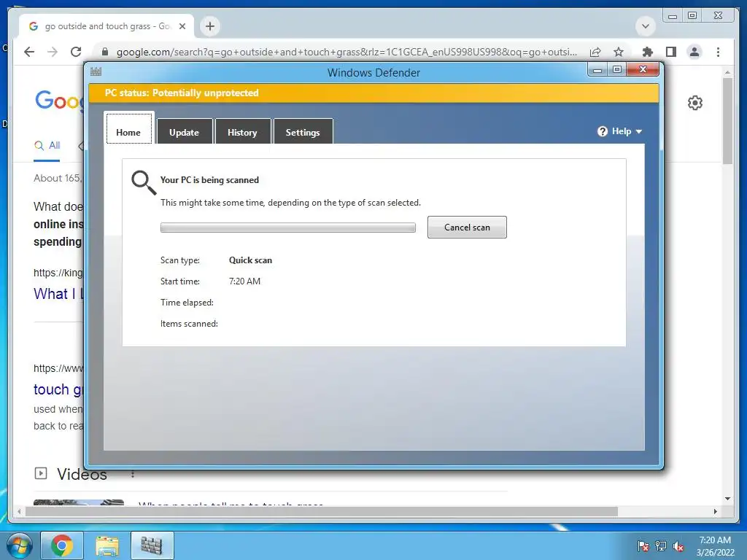
Task: Expand the Help dropdown arrow
Action: [639, 131]
